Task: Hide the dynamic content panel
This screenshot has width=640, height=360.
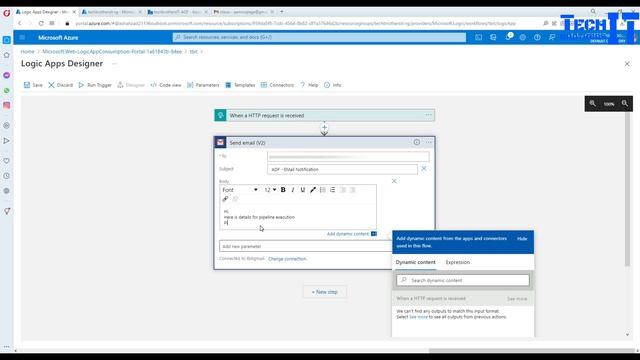Action: click(x=522, y=239)
